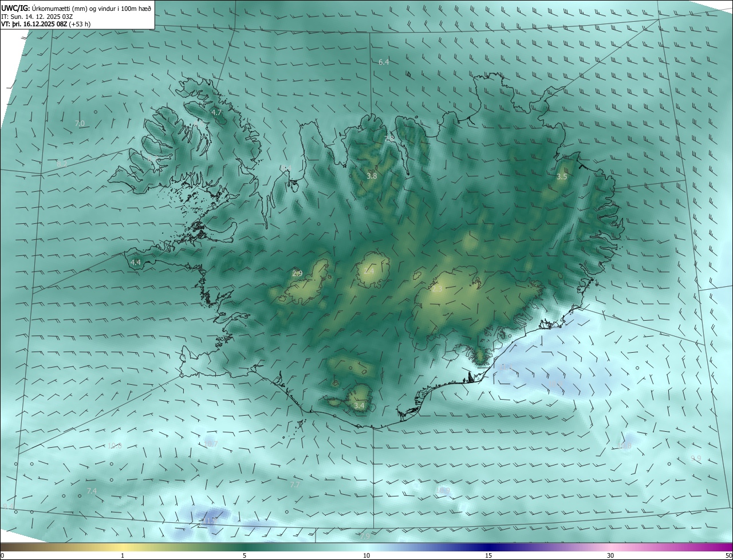Click the 0 tick on the color scale

pos(2,555)
